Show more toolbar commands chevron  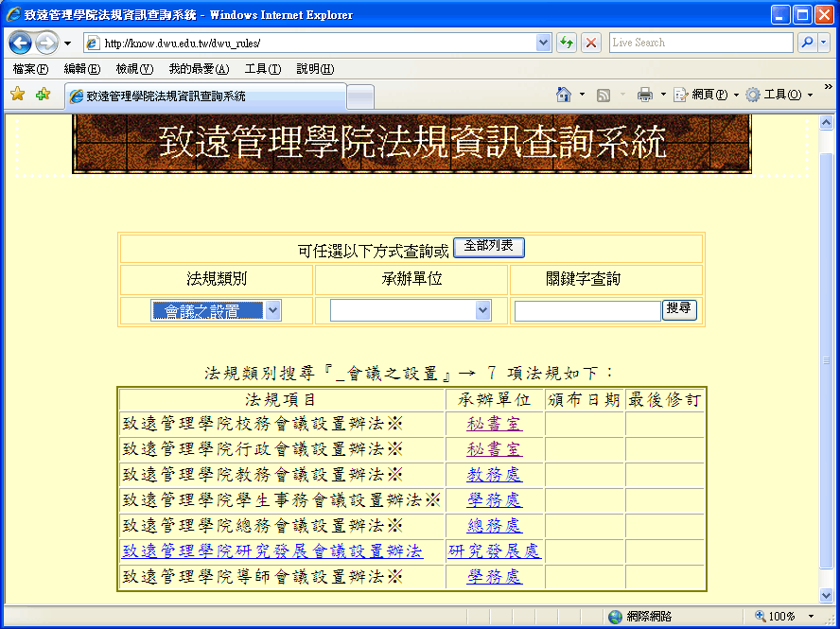[828, 87]
